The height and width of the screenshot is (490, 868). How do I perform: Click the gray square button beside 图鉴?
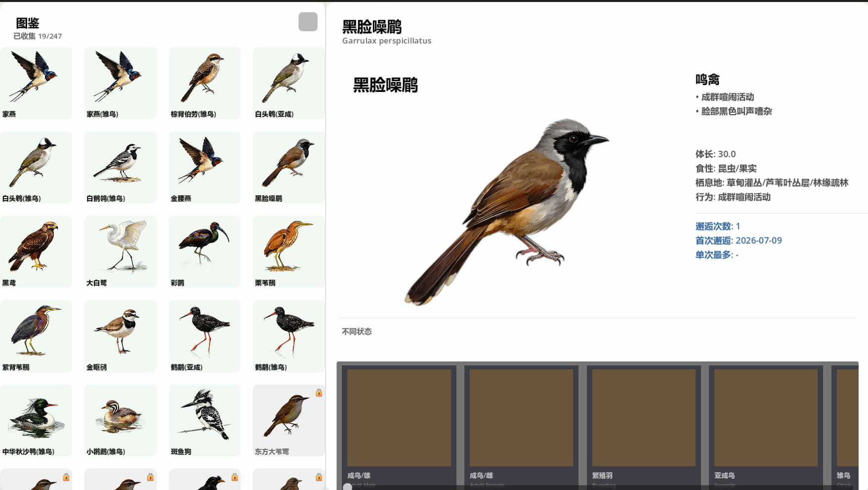coord(308,22)
